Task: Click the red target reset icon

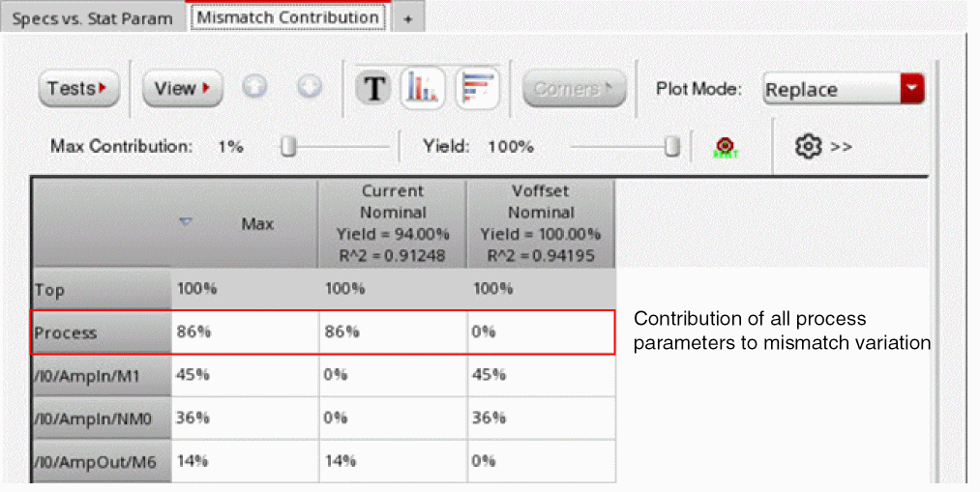Action: (720, 146)
